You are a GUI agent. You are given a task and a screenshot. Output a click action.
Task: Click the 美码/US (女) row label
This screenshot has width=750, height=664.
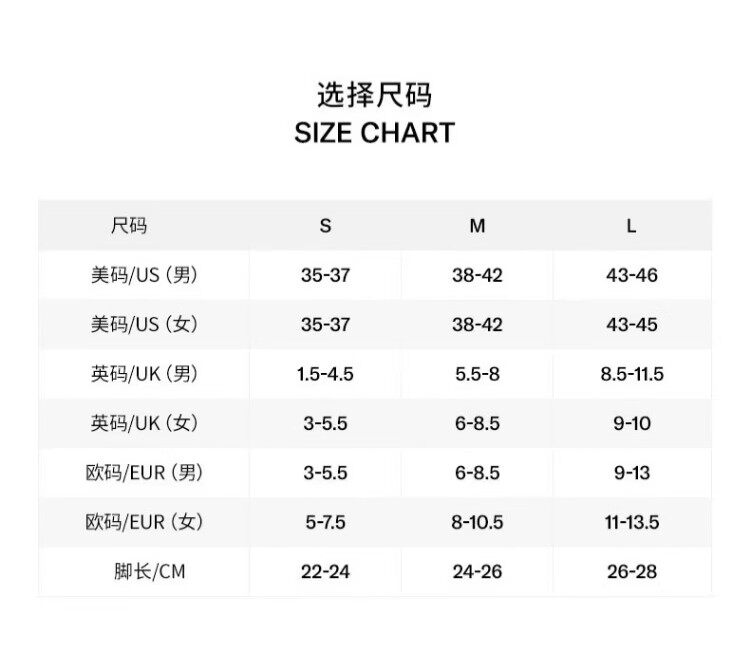pos(144,324)
